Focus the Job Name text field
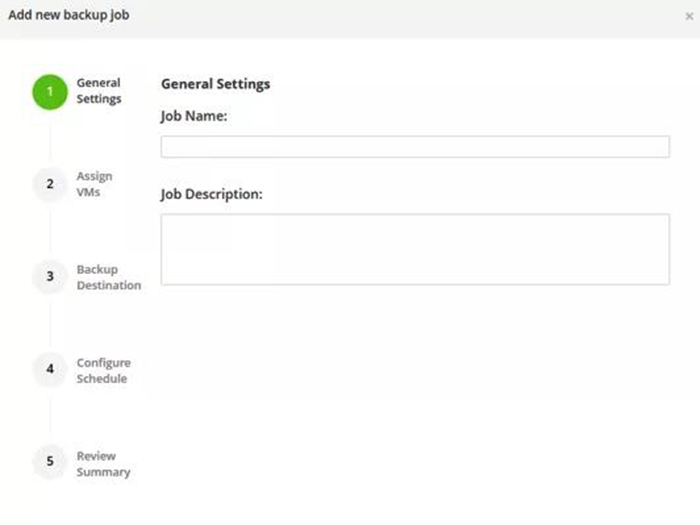Image resolution: width=700 pixels, height=525 pixels. coord(415,147)
